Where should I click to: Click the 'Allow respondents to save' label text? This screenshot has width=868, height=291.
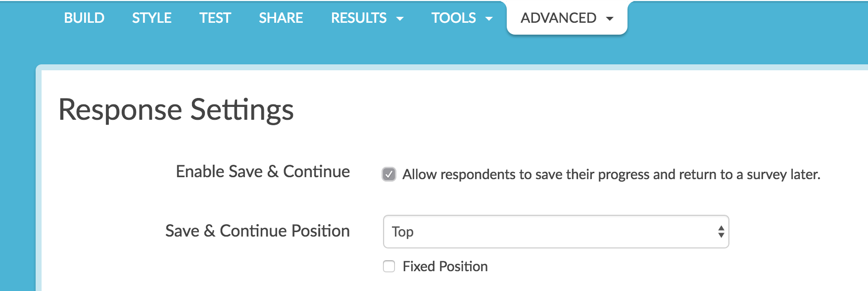[x=611, y=174]
